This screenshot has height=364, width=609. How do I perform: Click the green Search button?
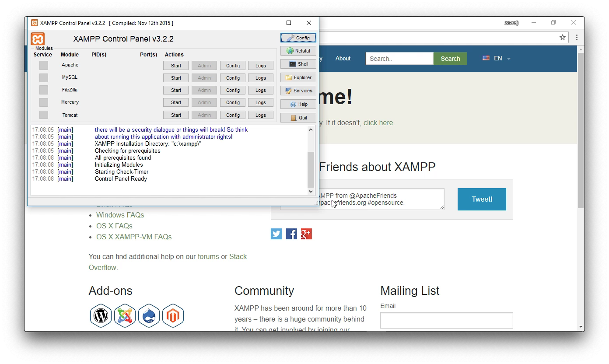(450, 59)
